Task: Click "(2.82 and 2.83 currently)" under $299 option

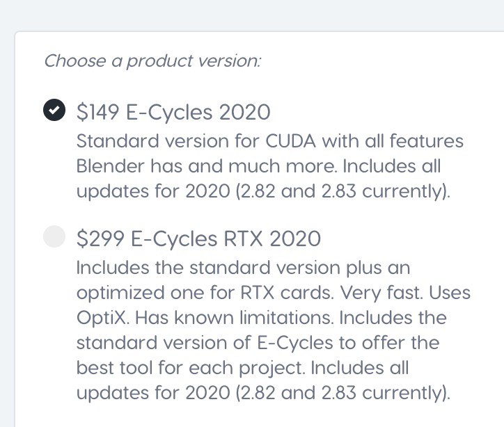Action: [342, 393]
